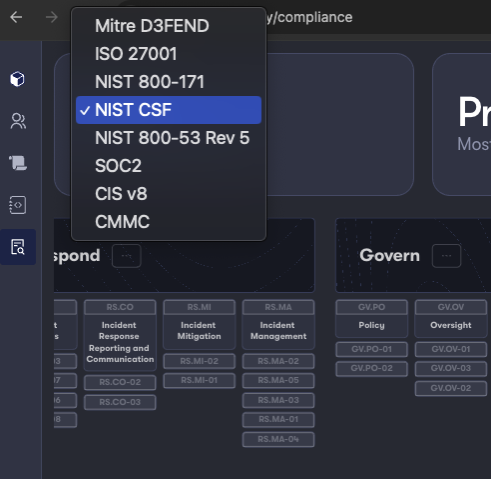Screen dimensions: 491x479
Task: Select control RS.CO-03
Action: (x=120, y=402)
